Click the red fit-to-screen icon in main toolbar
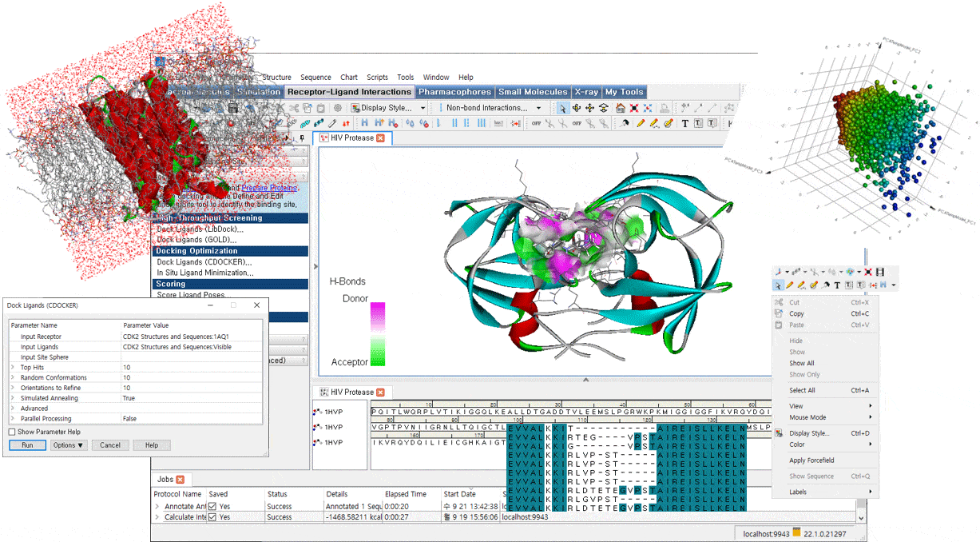980x542 pixels. (x=634, y=108)
